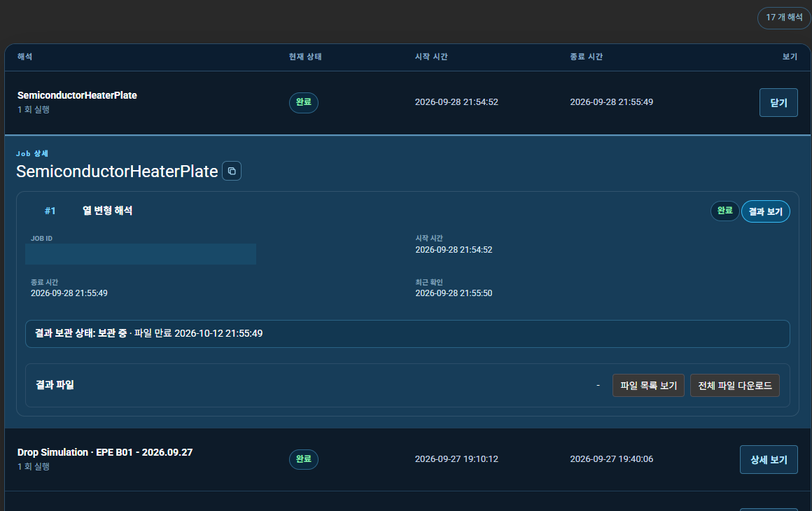The image size is (812, 511).
Task: Click Drop Simulation end time 2026-09-27 19:40:06
Action: pyautogui.click(x=612, y=458)
